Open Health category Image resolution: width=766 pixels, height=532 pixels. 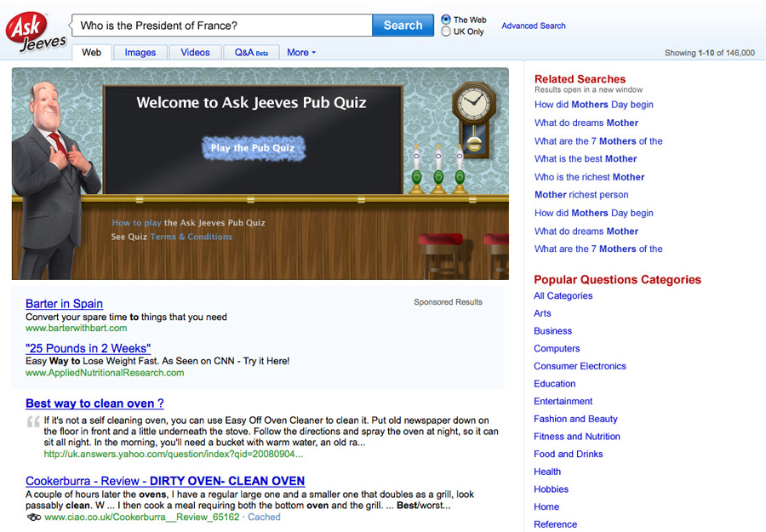547,472
